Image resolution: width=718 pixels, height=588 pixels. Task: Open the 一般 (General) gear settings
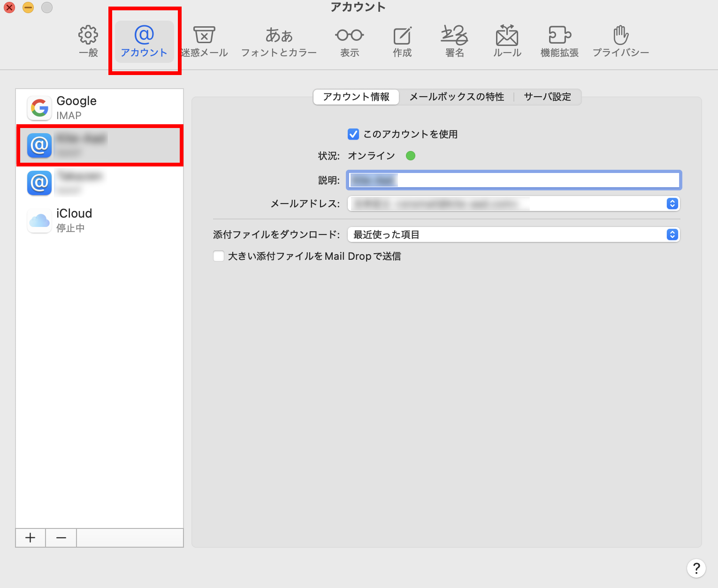tap(88, 41)
